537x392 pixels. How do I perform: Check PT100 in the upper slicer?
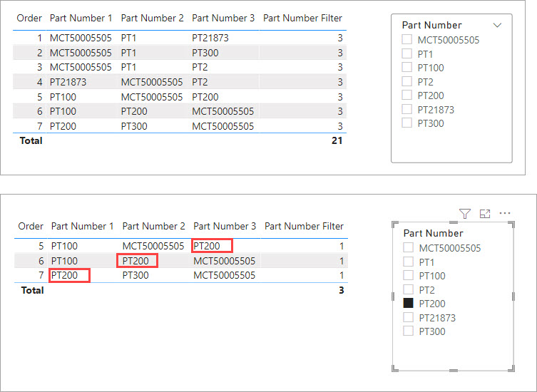(x=407, y=67)
